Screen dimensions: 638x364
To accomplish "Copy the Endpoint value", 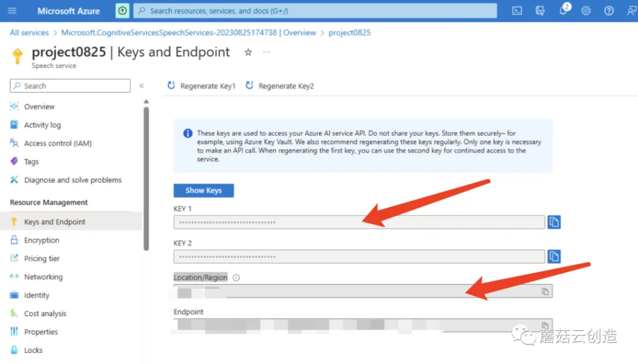I will point(545,325).
